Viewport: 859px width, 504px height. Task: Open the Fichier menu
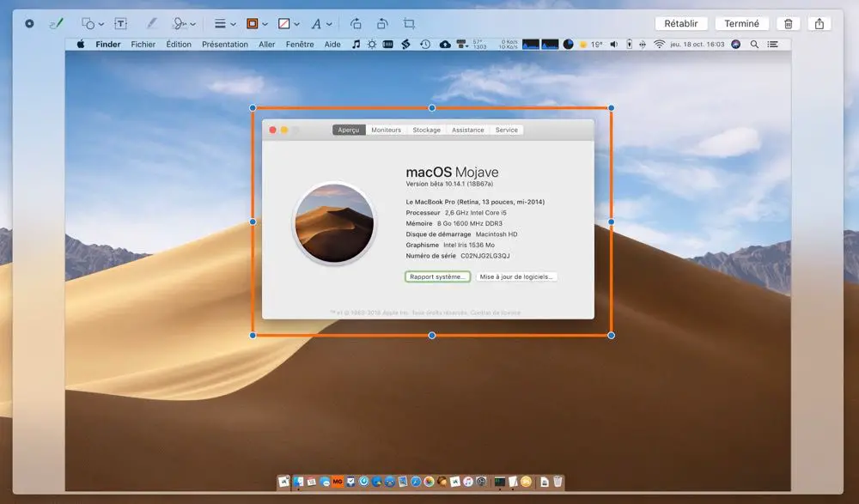(x=143, y=45)
